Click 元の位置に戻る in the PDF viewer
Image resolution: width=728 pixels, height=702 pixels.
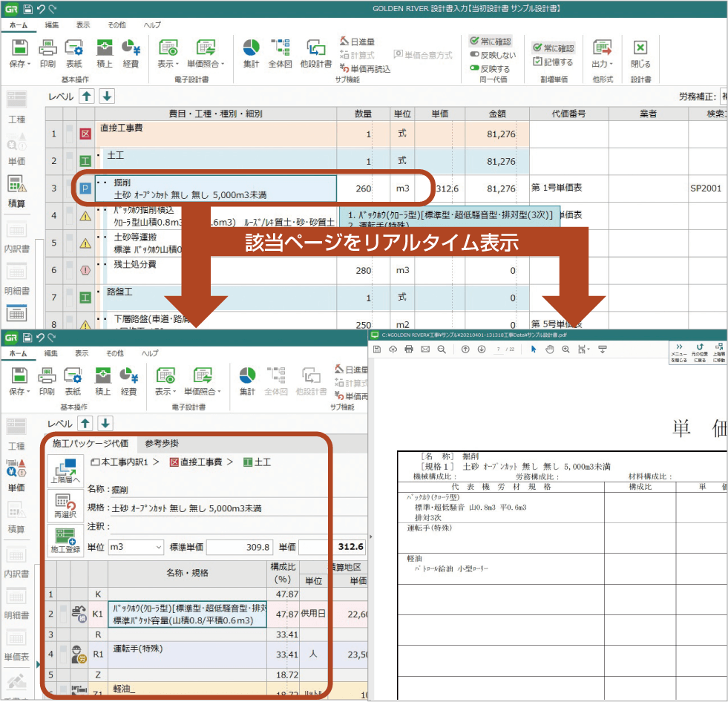[x=700, y=353]
